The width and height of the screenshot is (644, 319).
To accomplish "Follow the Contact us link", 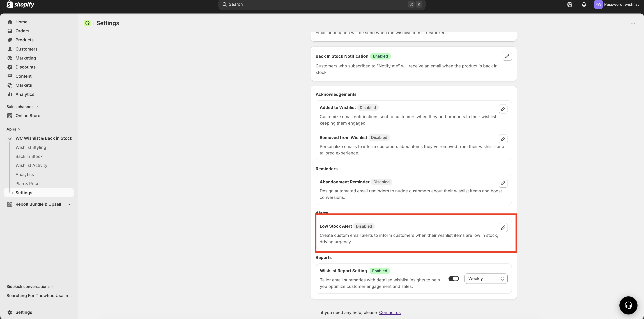I will pos(390,313).
